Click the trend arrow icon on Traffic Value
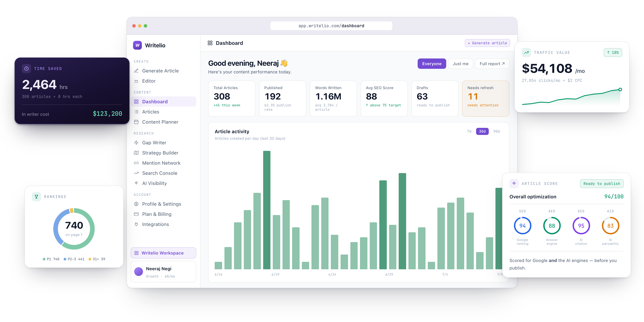 tap(526, 53)
